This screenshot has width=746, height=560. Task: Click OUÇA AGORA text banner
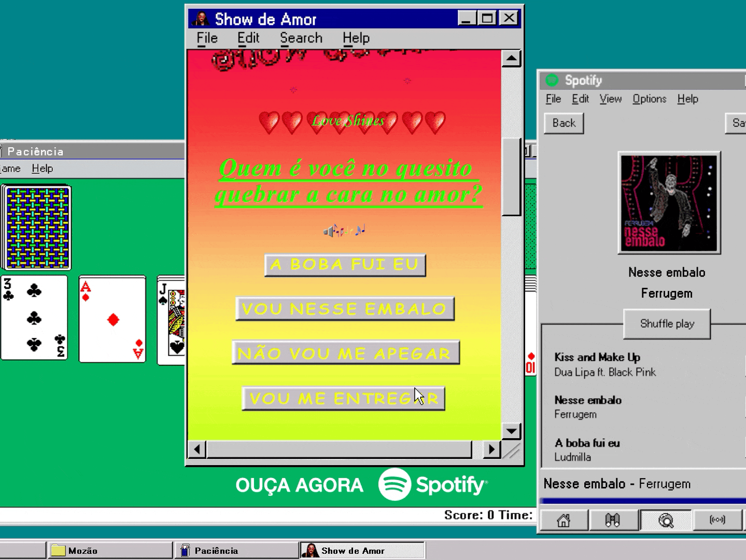point(299,485)
